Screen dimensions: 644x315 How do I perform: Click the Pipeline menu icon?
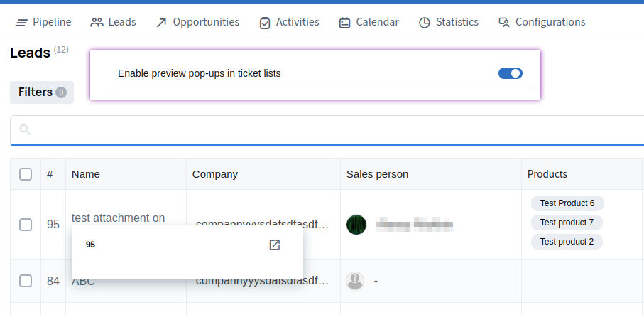(21, 23)
